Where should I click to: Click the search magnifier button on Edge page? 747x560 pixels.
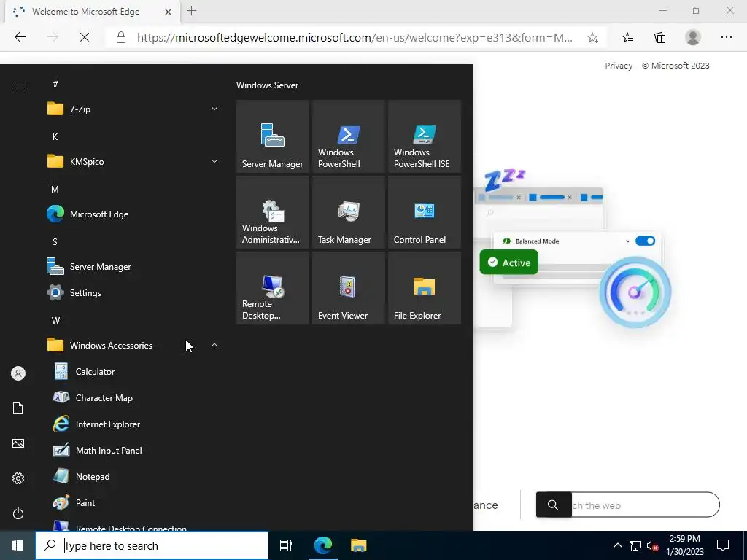pyautogui.click(x=553, y=505)
